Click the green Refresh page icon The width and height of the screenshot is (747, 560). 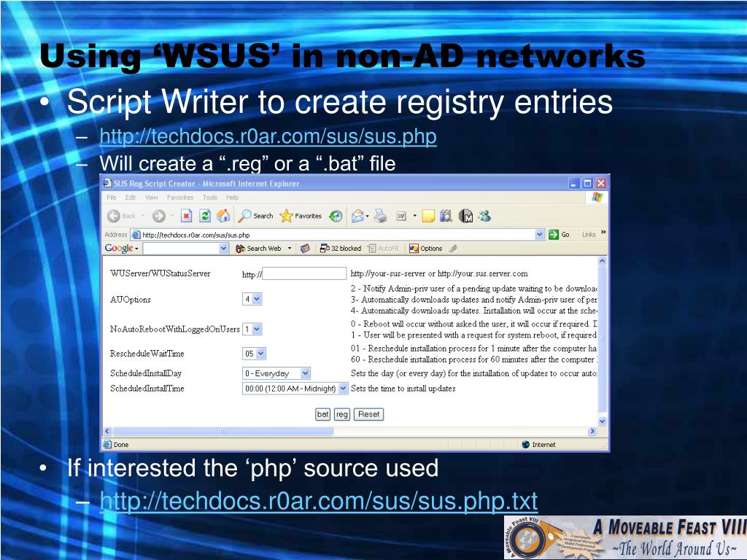point(205,216)
